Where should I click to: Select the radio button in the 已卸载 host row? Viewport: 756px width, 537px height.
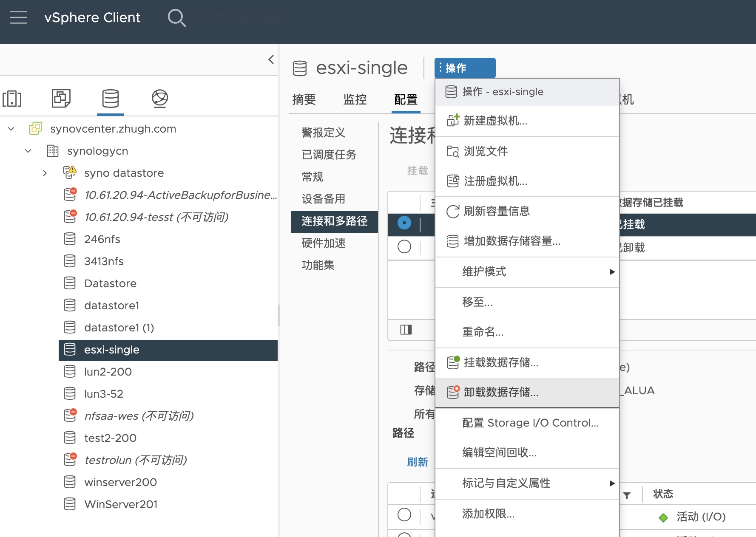tap(404, 247)
